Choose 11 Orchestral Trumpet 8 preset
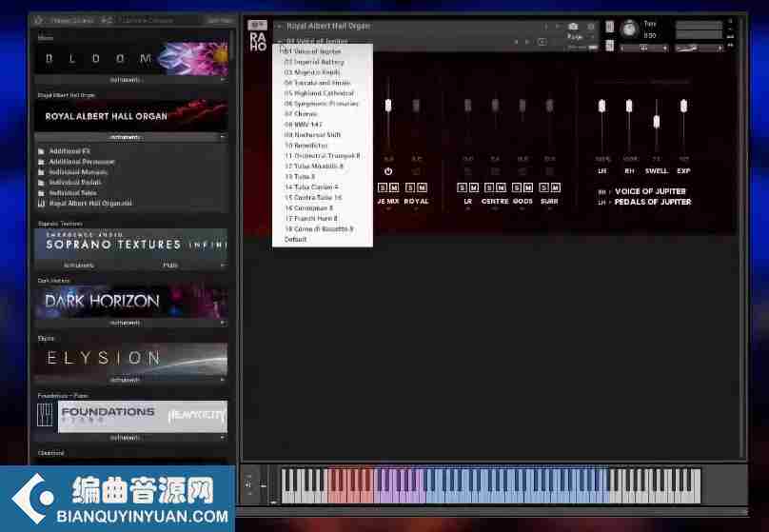The image size is (769, 532). [x=323, y=156]
